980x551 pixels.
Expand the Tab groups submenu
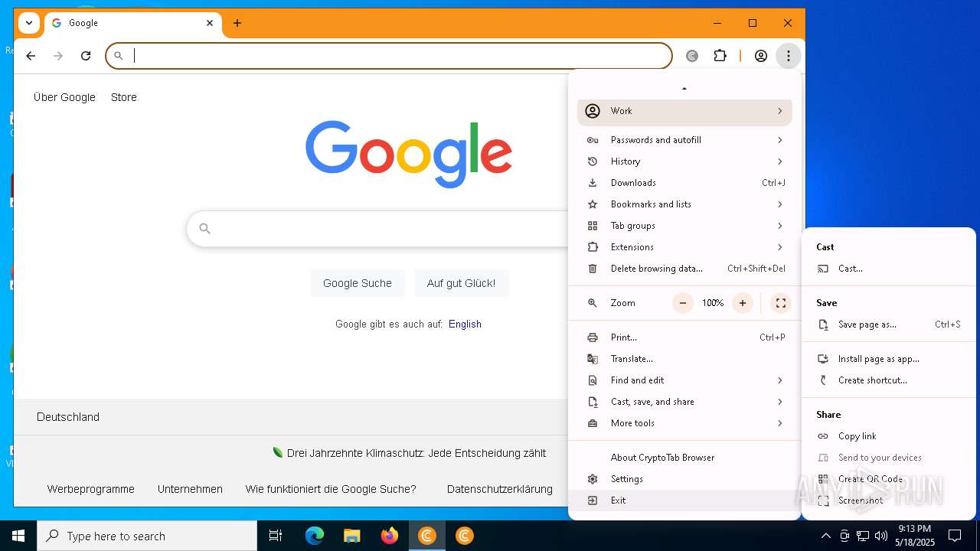click(x=684, y=226)
